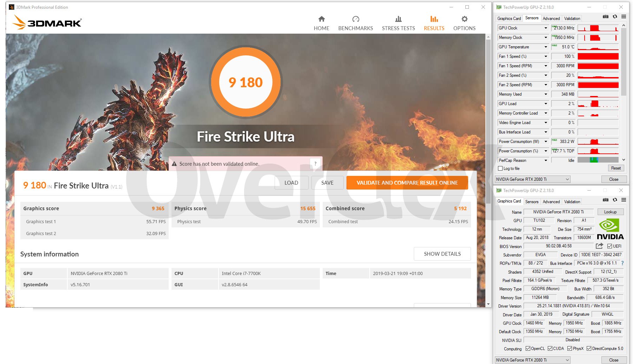Switch to Graphics Card tab in upper GPU-Z window
The image size is (633, 364).
pos(509,18)
